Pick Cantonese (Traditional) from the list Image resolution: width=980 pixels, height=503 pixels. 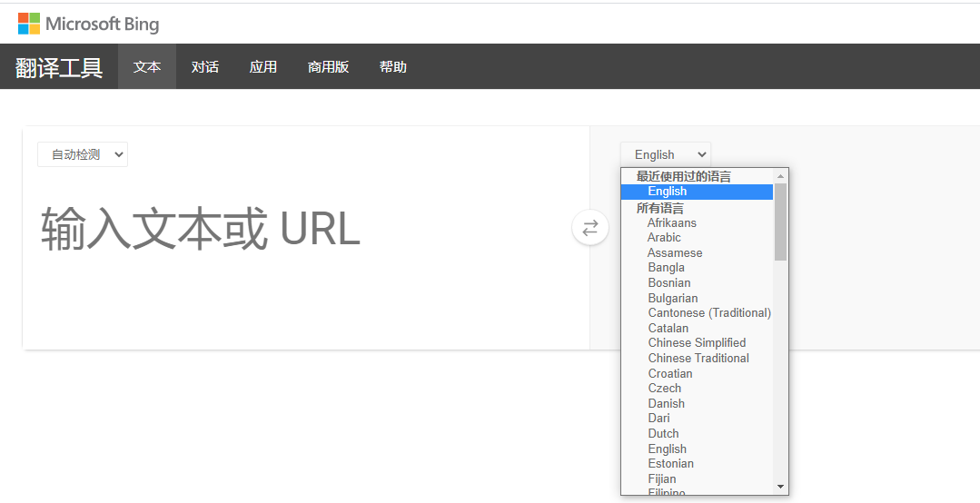[709, 312]
